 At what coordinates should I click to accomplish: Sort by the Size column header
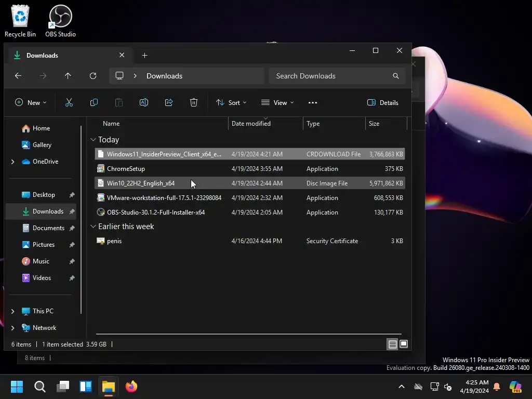point(386,124)
